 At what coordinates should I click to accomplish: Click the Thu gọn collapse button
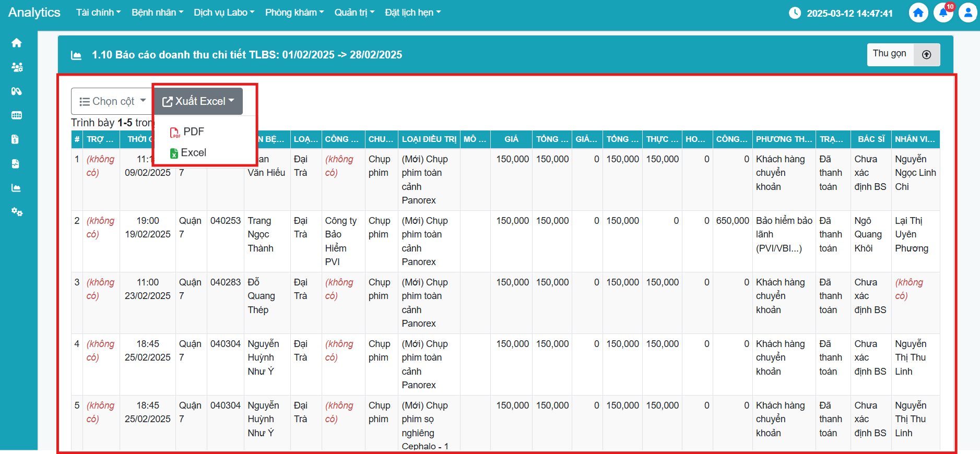point(903,54)
